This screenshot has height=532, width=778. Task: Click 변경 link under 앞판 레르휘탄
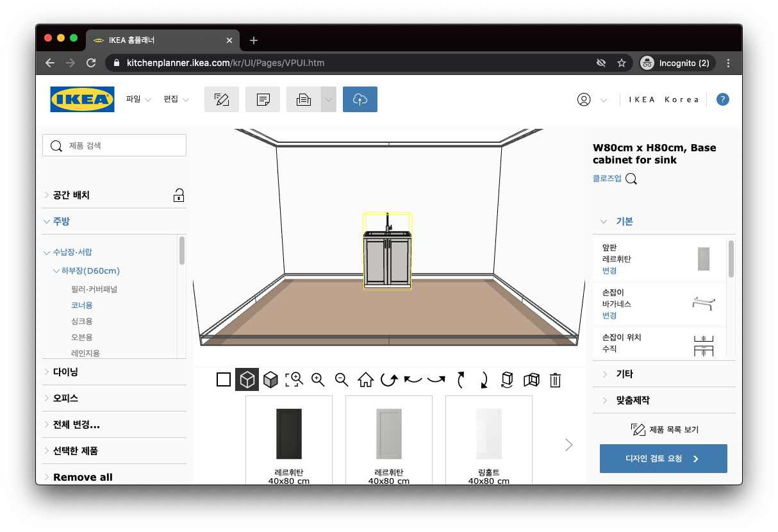click(609, 271)
